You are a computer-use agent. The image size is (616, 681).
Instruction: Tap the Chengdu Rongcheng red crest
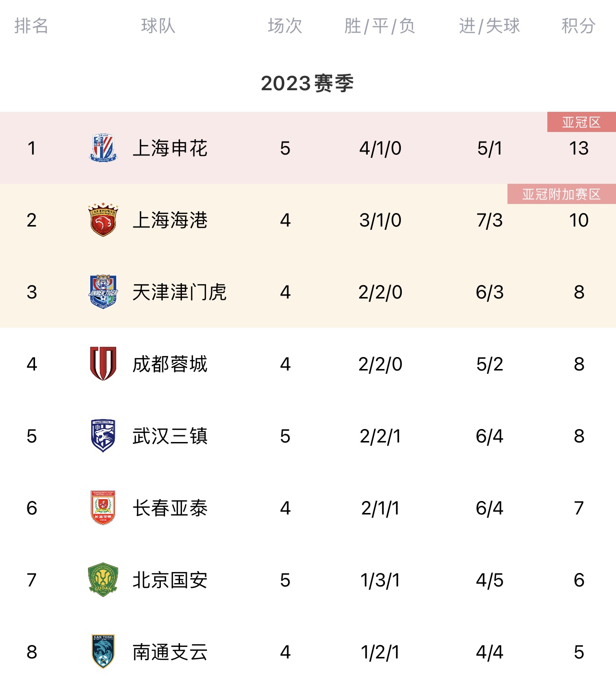(x=103, y=364)
